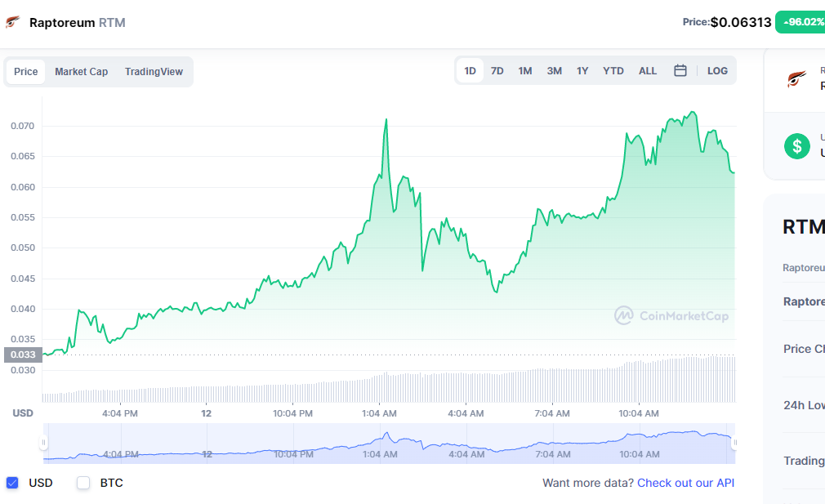Click the 1:04 AM price spike peak
825x504 pixels.
[386, 120]
